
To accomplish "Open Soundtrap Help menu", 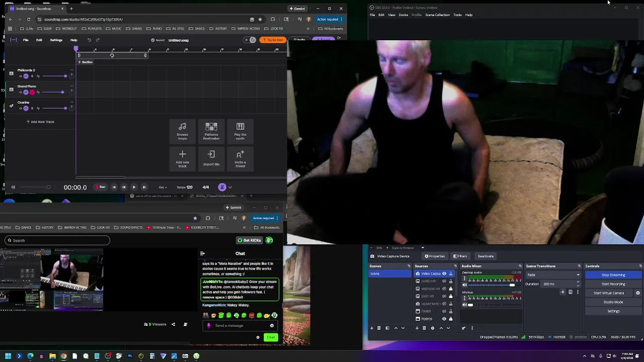I will pyautogui.click(x=73, y=40).
